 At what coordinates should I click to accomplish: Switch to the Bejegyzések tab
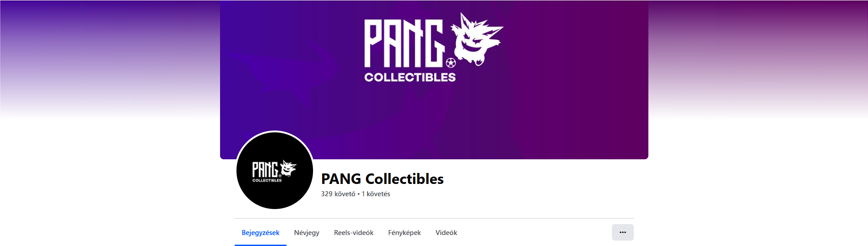[261, 233]
